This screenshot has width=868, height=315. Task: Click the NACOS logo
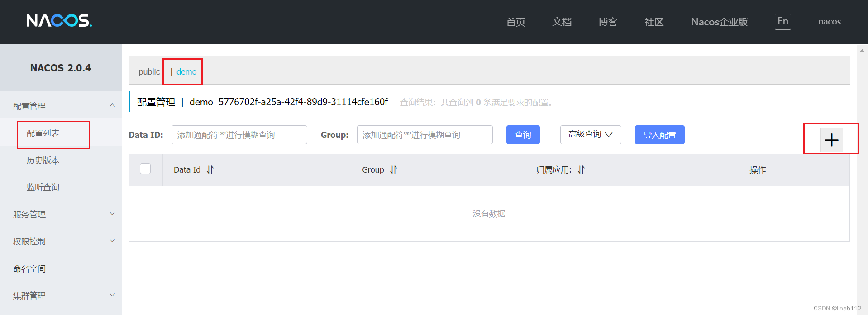pyautogui.click(x=59, y=21)
